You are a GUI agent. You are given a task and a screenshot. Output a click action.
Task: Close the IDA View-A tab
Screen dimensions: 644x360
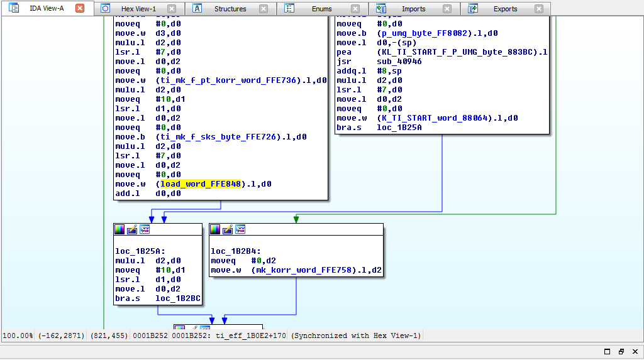tap(80, 8)
